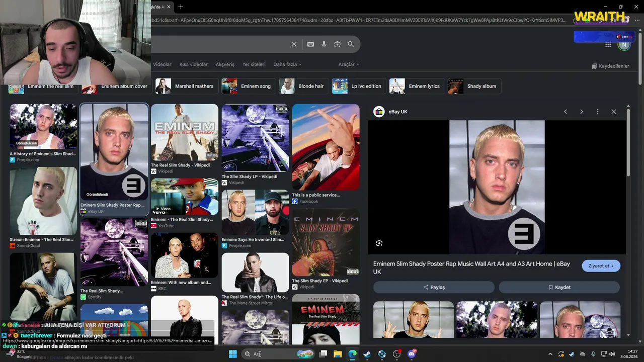
Task: Open the 'Eminem Slim Shady Poster Rap Music' title link
Action: coord(471,267)
